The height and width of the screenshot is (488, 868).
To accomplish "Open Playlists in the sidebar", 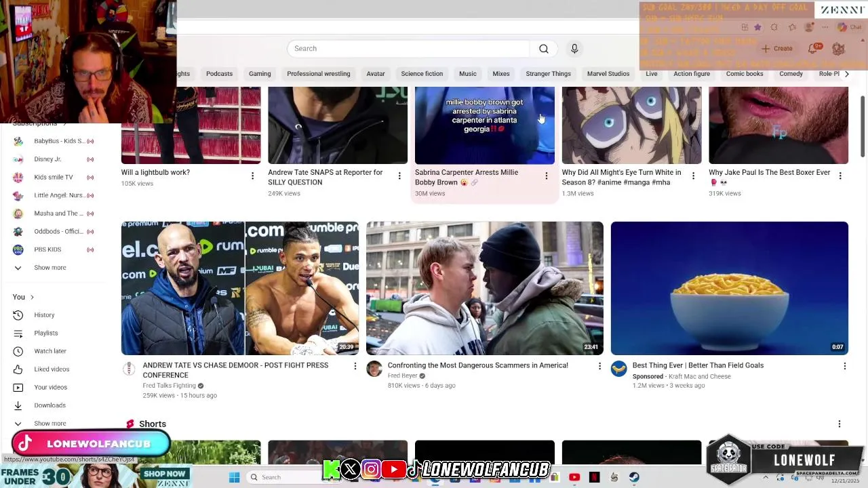I will click(45, 333).
